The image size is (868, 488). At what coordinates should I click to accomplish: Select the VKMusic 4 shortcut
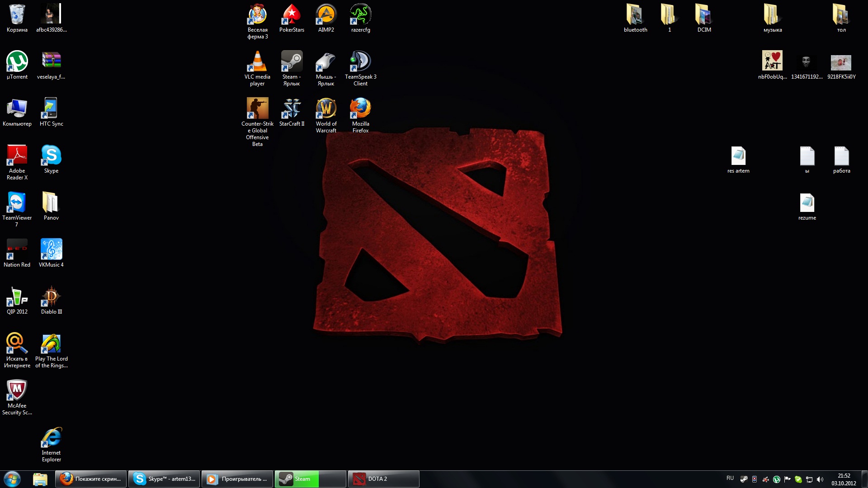pyautogui.click(x=52, y=253)
